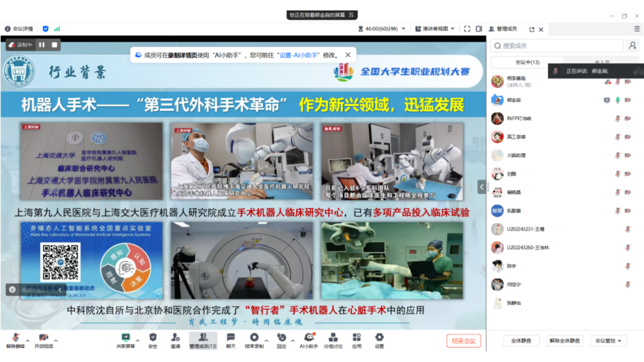
Task: Click the red 结束会议 button
Action: point(464,341)
